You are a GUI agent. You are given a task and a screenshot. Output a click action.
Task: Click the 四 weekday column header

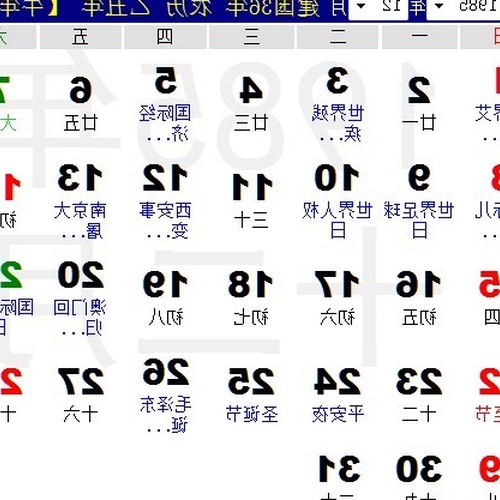[165, 37]
